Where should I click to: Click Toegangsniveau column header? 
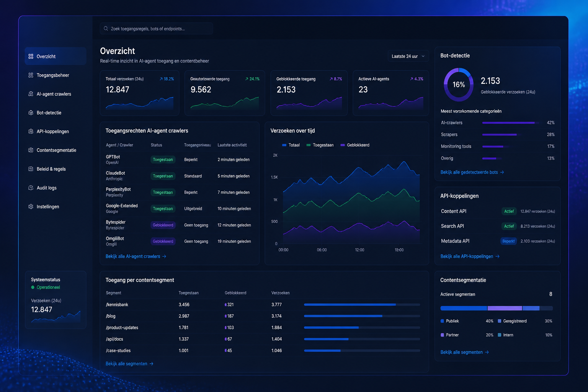[197, 145]
